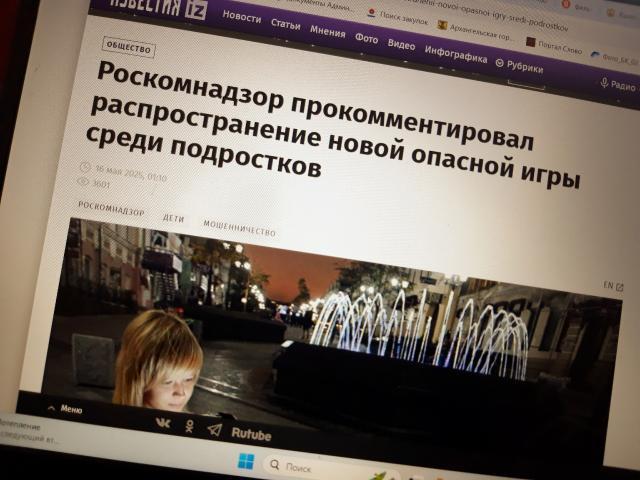
Task: Open the Инфографика menu item
Action: tap(456, 54)
